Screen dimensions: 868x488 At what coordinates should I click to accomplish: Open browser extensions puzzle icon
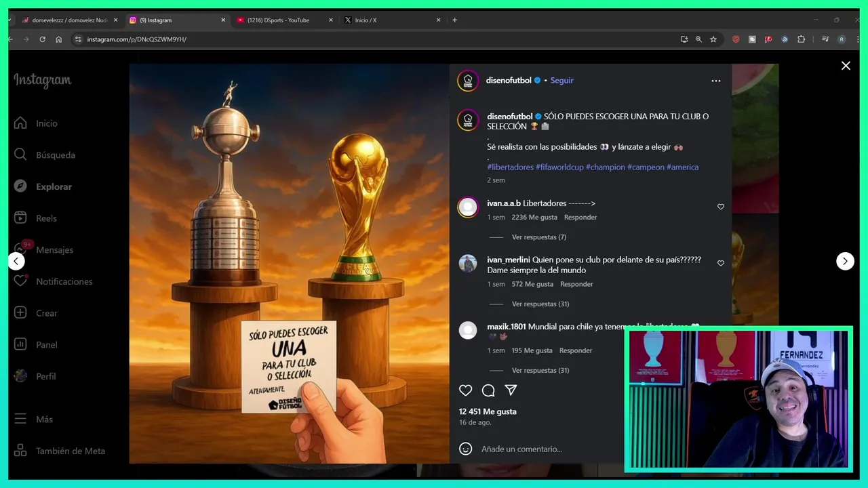tap(801, 39)
